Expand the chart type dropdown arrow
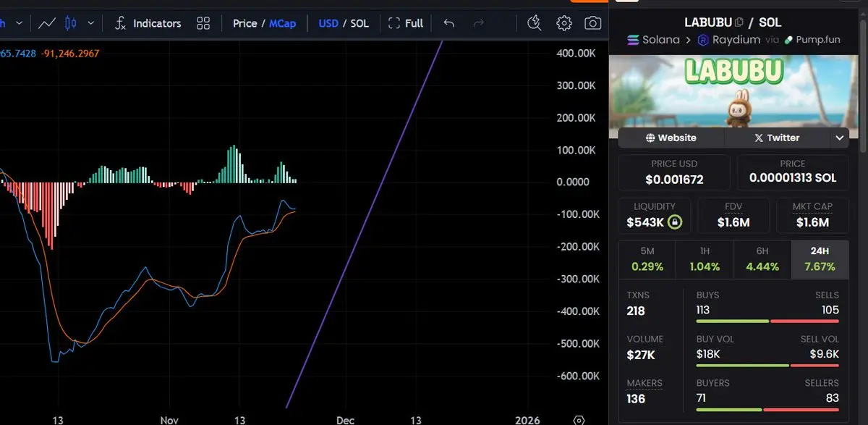The width and height of the screenshot is (868, 425). point(90,23)
